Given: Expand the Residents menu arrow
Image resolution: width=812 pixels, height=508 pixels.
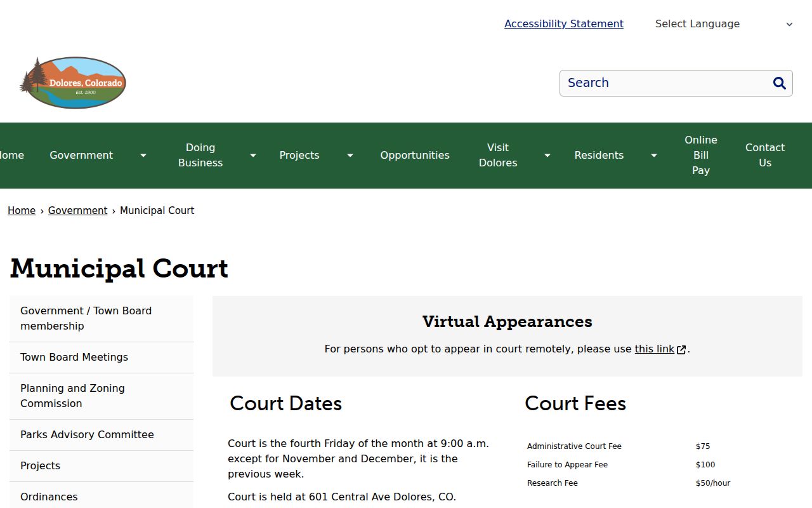Looking at the screenshot, I should pos(654,156).
